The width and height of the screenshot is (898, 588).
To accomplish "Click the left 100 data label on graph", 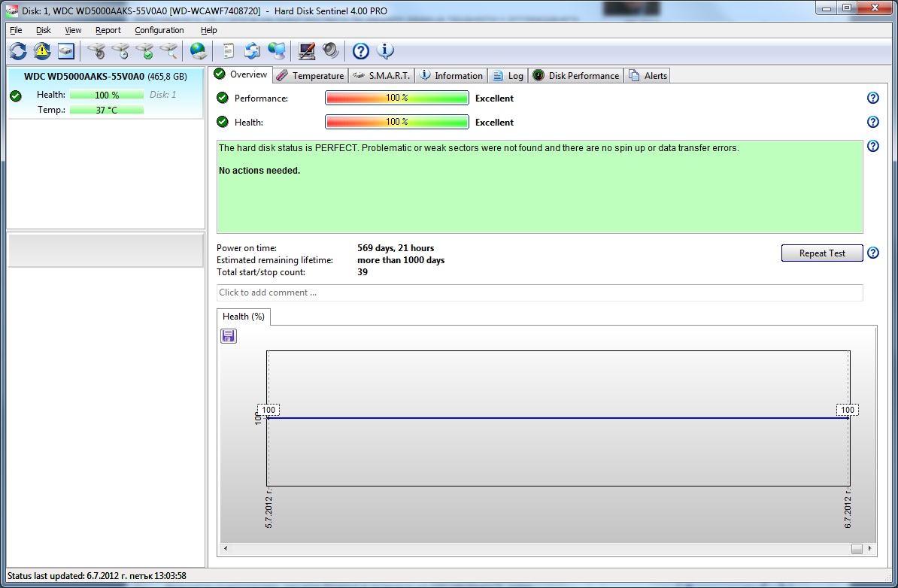I will click(268, 410).
